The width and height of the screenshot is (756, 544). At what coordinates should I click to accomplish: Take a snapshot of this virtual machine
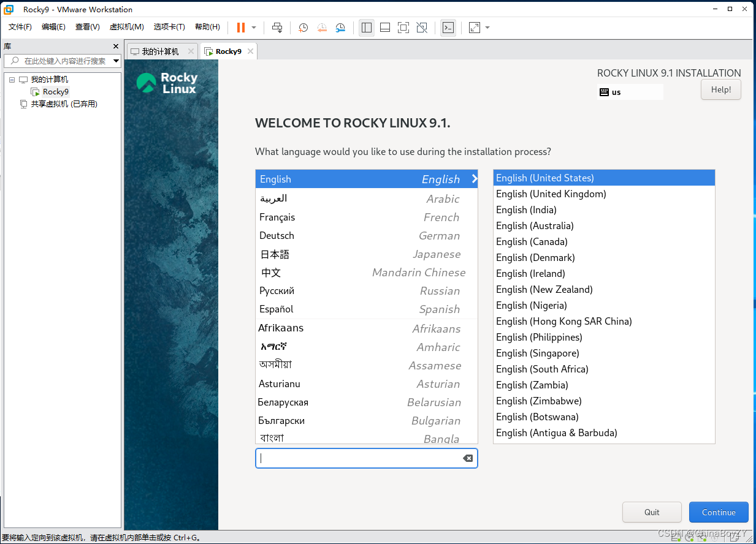pos(303,28)
